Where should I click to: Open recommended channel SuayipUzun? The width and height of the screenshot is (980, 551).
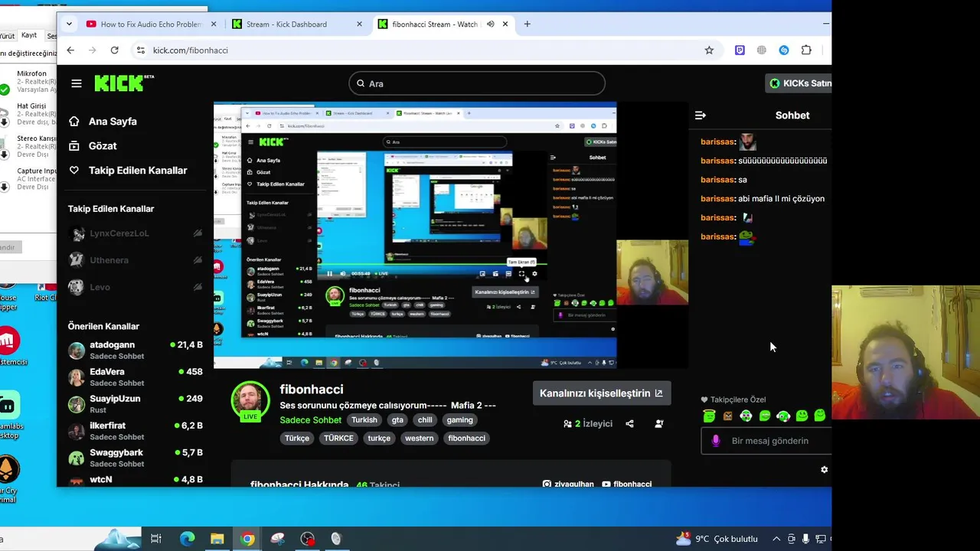pos(135,404)
